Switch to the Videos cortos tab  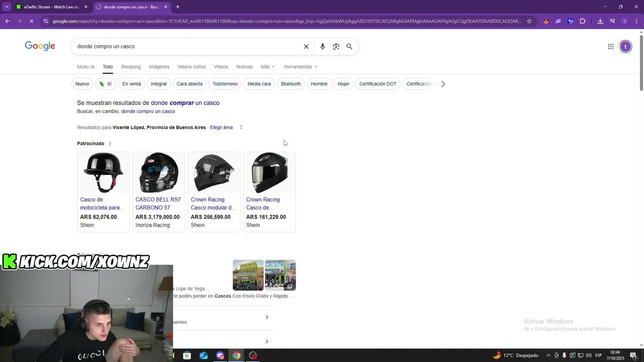192,67
